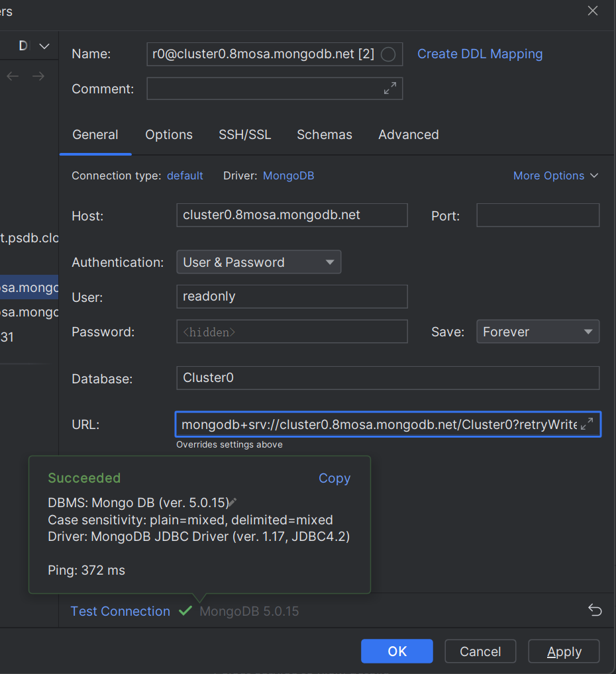The height and width of the screenshot is (674, 616).
Task: Open the data source chevron at top left
Action: click(x=44, y=46)
